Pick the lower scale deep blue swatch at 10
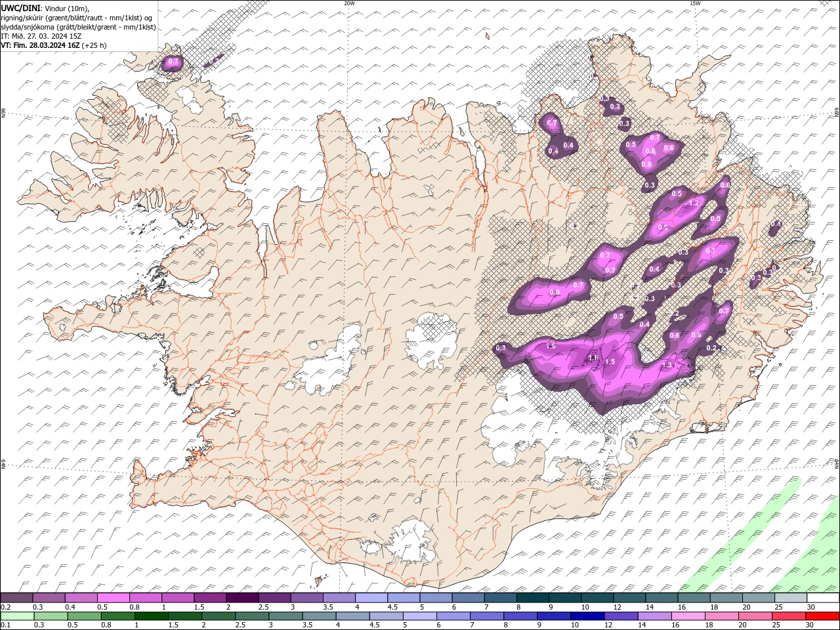 point(587,616)
